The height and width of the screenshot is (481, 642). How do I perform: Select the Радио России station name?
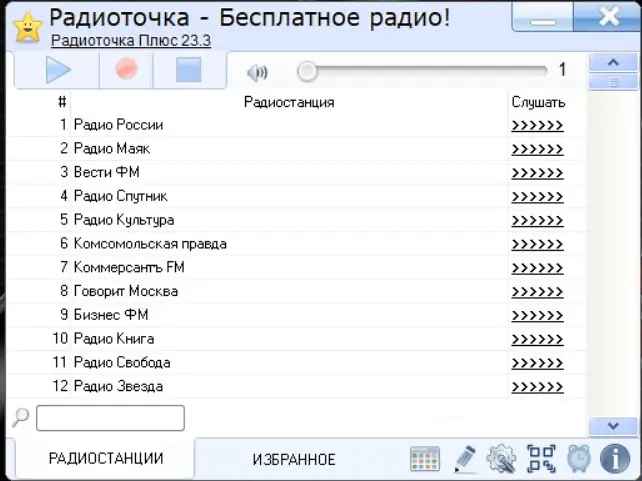click(118, 124)
